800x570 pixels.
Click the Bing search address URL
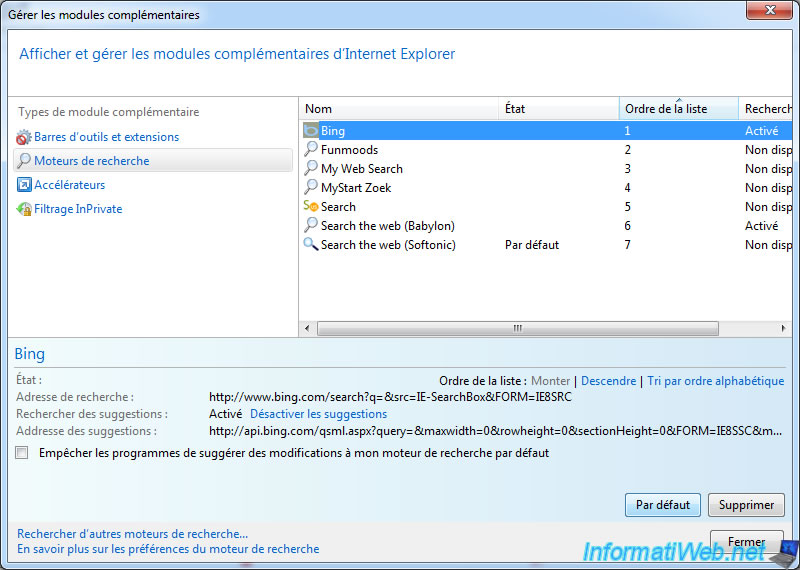click(390, 397)
